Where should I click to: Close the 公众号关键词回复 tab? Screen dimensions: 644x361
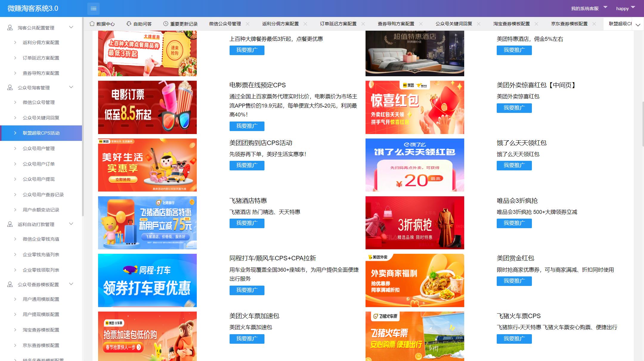[x=479, y=24]
